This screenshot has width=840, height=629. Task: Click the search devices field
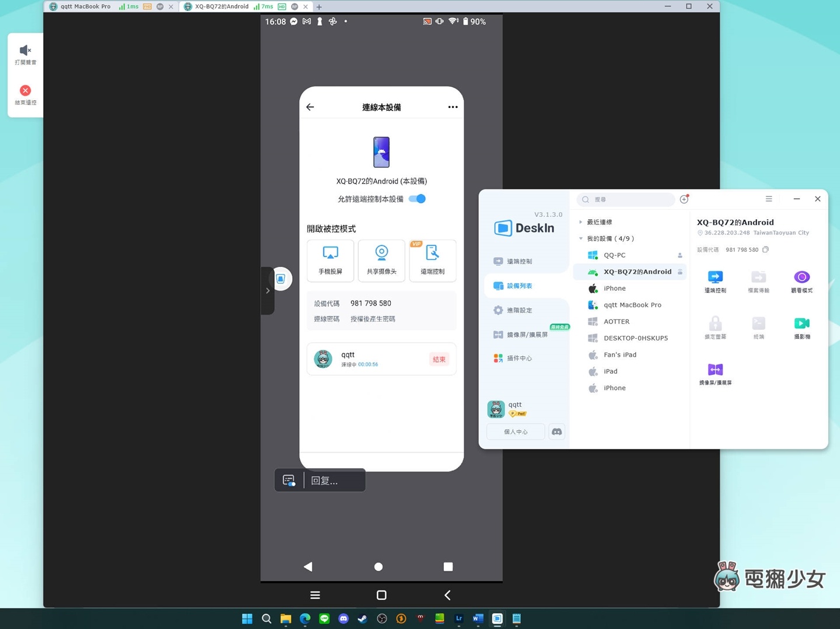click(x=626, y=199)
